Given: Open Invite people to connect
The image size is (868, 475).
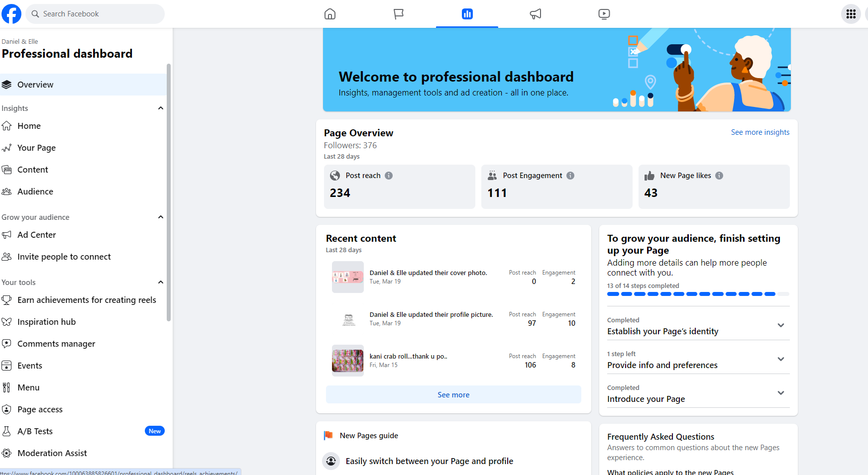Looking at the screenshot, I should [83, 257].
